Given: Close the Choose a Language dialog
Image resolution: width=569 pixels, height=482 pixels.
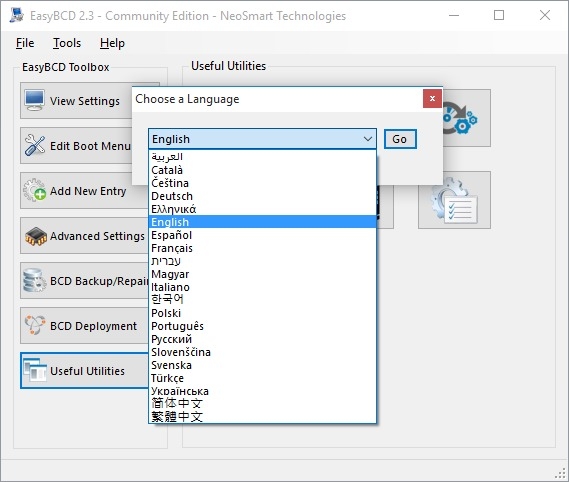Looking at the screenshot, I should [x=432, y=99].
